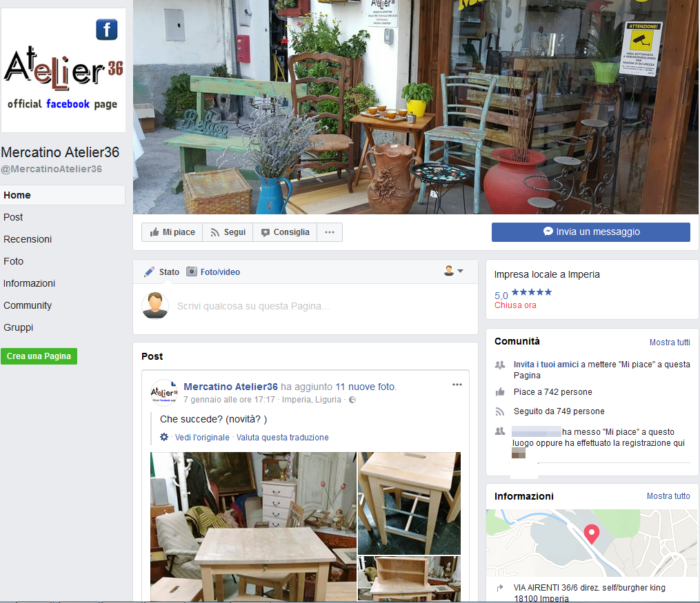Open the Recensioni sidebar tab
Screen dimensions: 700x603
[x=28, y=240]
